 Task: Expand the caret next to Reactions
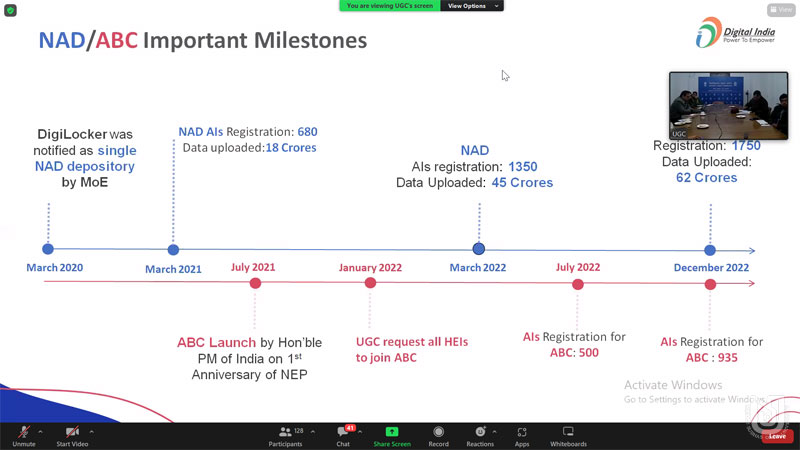(x=494, y=432)
